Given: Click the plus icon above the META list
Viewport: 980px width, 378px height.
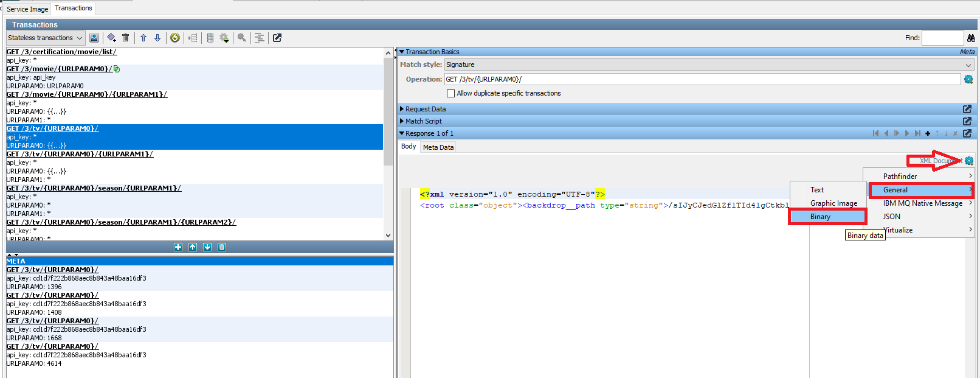Looking at the screenshot, I should pos(178,247).
